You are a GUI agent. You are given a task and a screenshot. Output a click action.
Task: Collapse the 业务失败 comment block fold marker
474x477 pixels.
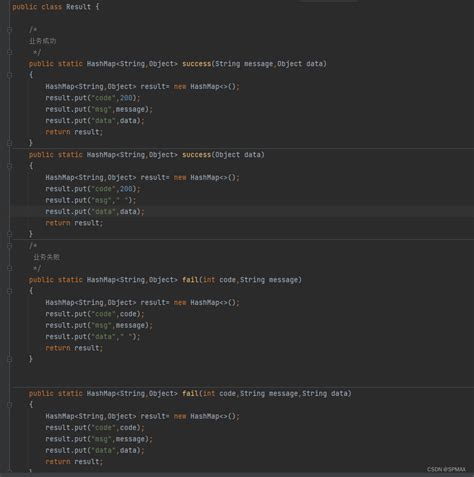(x=9, y=246)
